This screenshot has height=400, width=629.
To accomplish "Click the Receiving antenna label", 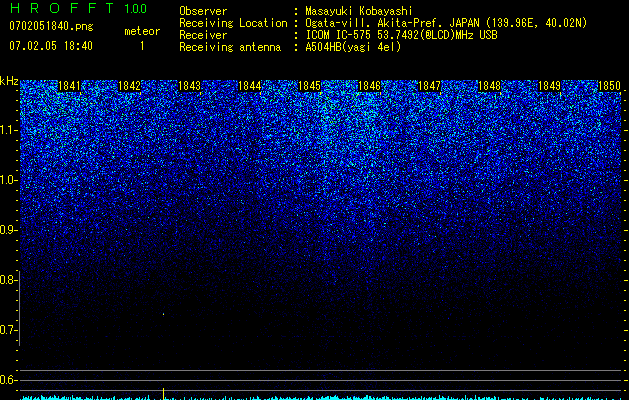I will (230, 47).
